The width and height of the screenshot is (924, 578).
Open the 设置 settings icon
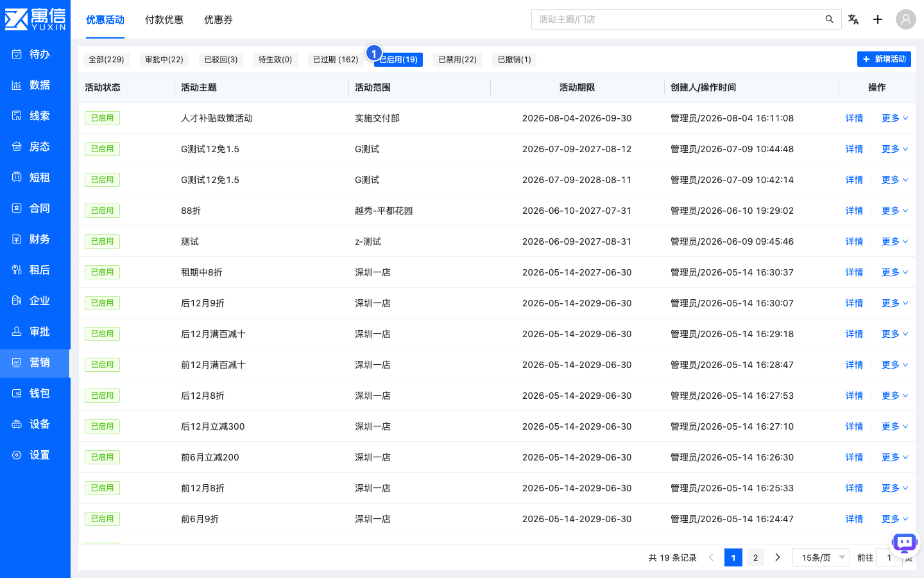click(x=17, y=455)
